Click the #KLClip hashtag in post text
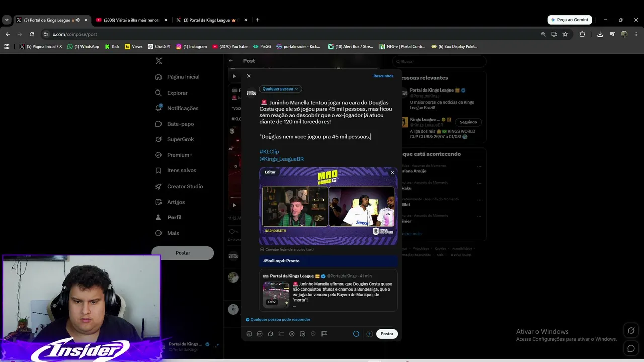644x362 pixels. tap(269, 151)
